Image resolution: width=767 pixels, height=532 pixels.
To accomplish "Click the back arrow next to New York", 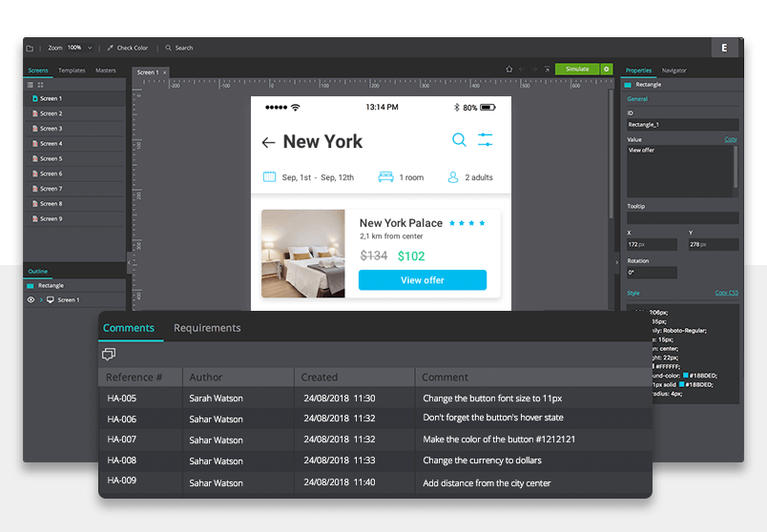I will (268, 143).
